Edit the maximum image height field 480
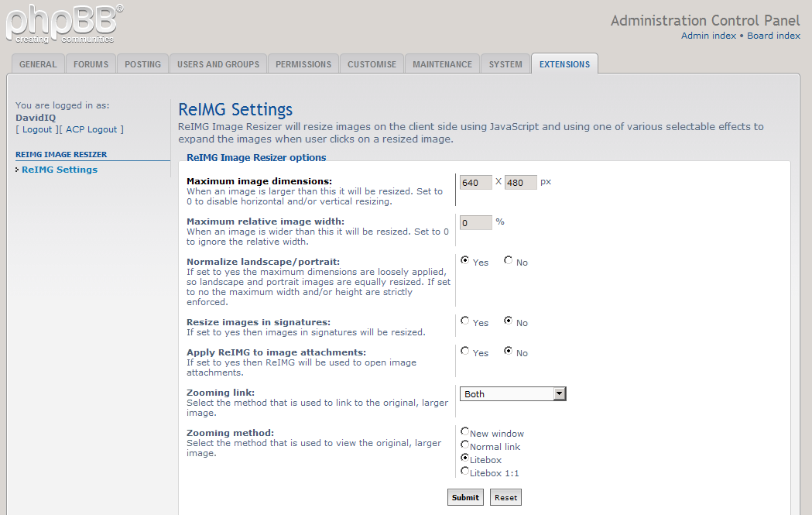The height and width of the screenshot is (515, 812). (520, 182)
